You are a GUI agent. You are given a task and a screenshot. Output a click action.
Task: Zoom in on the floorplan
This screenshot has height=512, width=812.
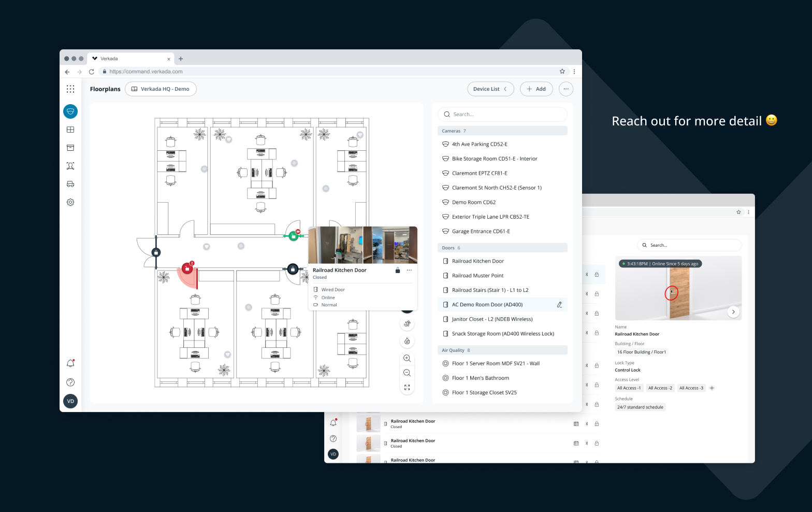click(x=407, y=358)
